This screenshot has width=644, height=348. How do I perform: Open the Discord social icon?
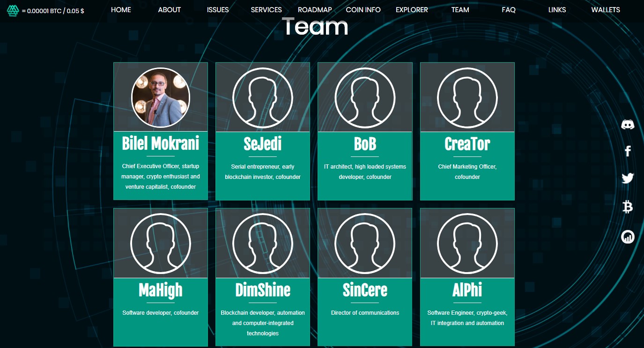(x=628, y=125)
